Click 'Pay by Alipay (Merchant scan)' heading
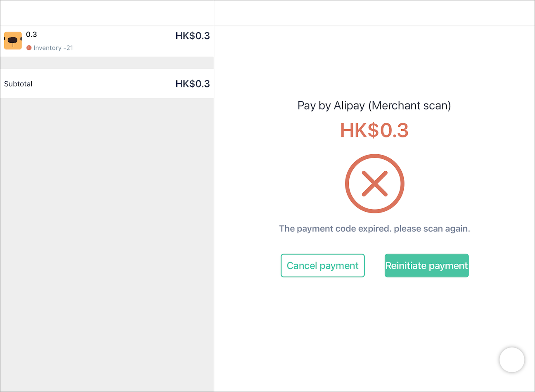The width and height of the screenshot is (535, 392). click(374, 106)
